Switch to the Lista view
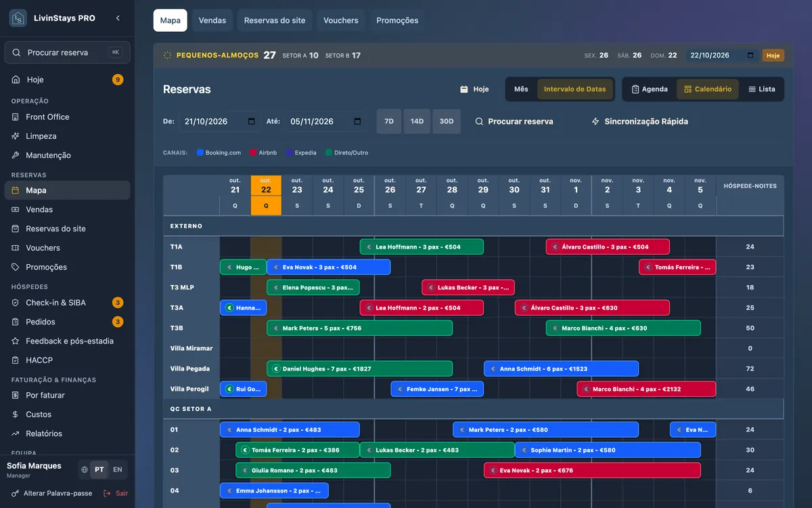The image size is (812, 508). click(761, 89)
